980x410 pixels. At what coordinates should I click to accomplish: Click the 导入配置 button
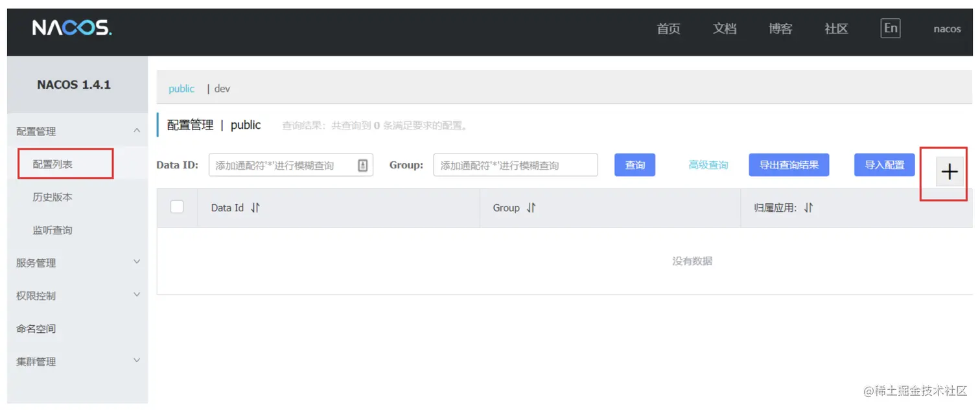tap(885, 165)
